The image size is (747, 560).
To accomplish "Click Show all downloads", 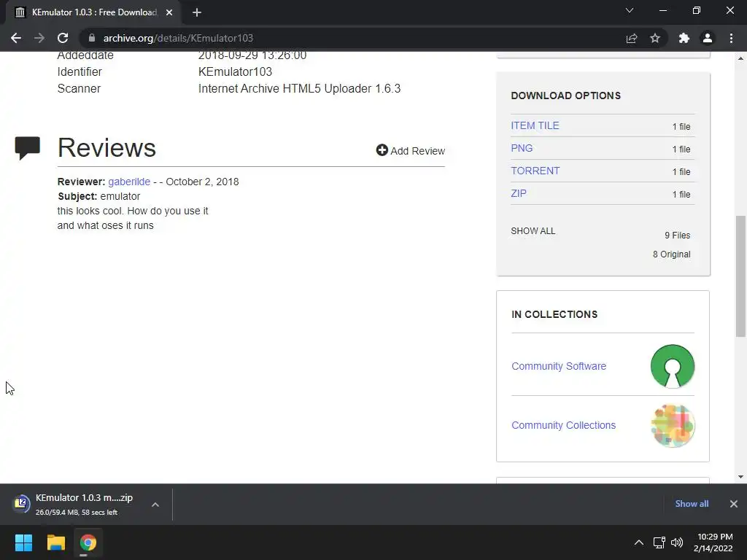I will 692,503.
